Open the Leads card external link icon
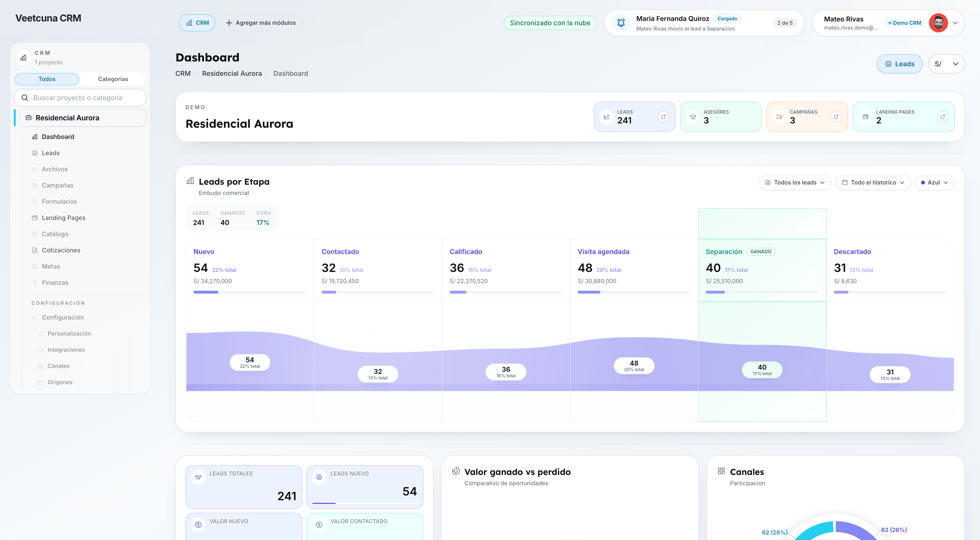The width and height of the screenshot is (980, 540). coord(664,117)
